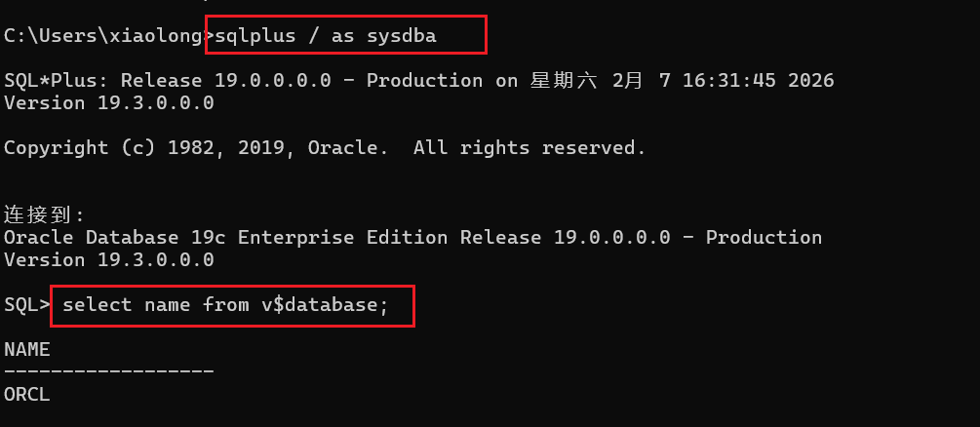Click 'Oracle Database 19c Enterprise Edition' text

(225, 238)
